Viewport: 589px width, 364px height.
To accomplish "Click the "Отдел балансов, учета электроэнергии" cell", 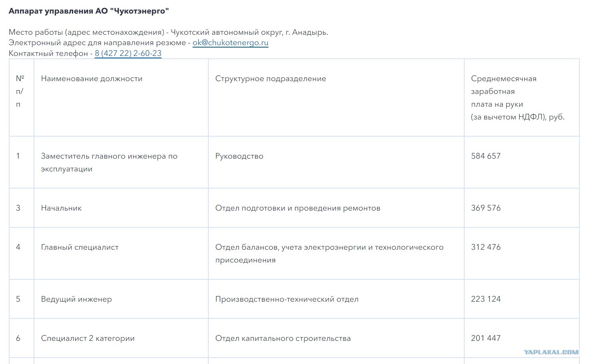I will [329, 253].
